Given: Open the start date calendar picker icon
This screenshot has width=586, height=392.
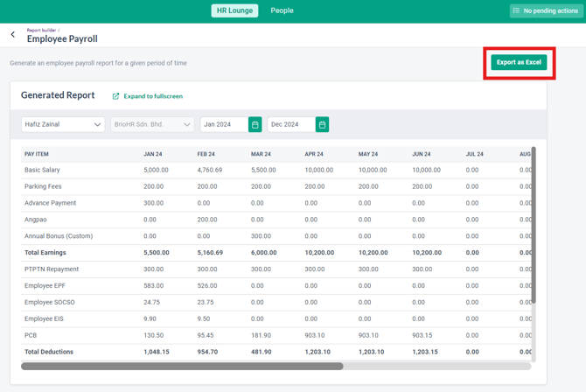Looking at the screenshot, I should pyautogui.click(x=255, y=125).
